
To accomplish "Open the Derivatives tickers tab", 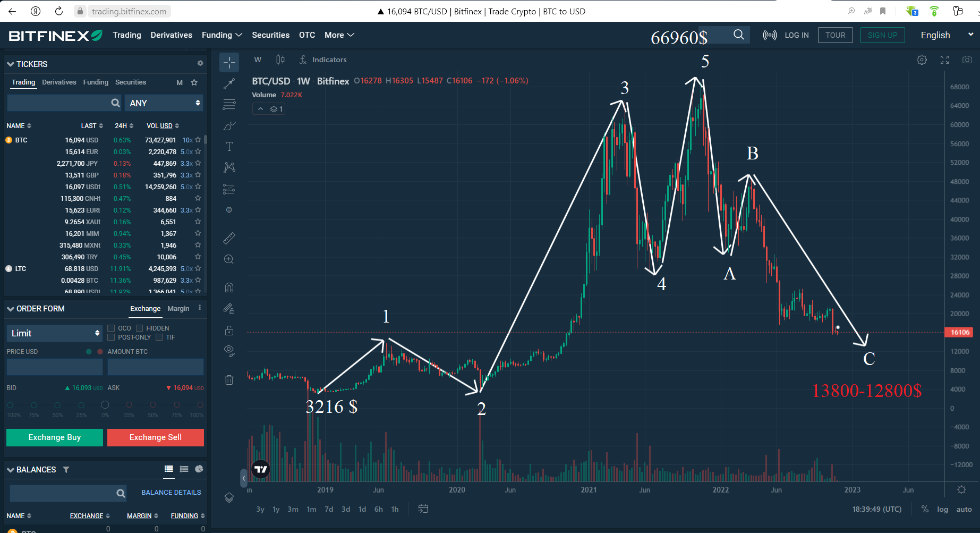I will tap(59, 82).
